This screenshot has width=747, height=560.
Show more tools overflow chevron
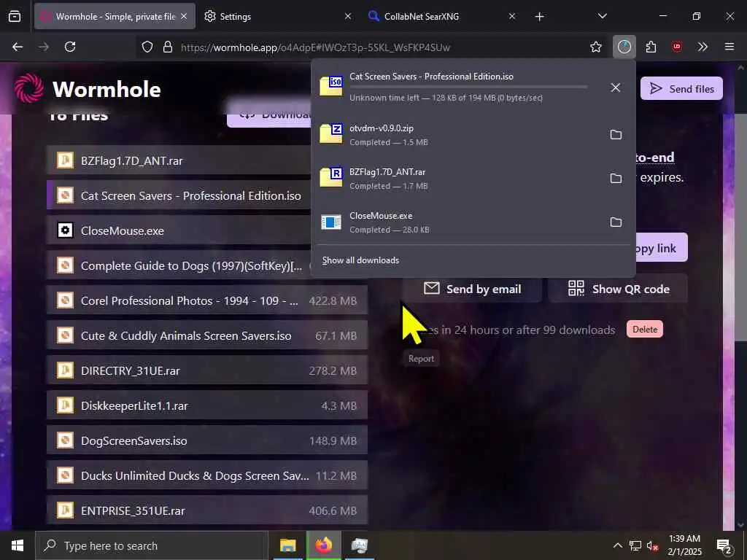coord(703,47)
